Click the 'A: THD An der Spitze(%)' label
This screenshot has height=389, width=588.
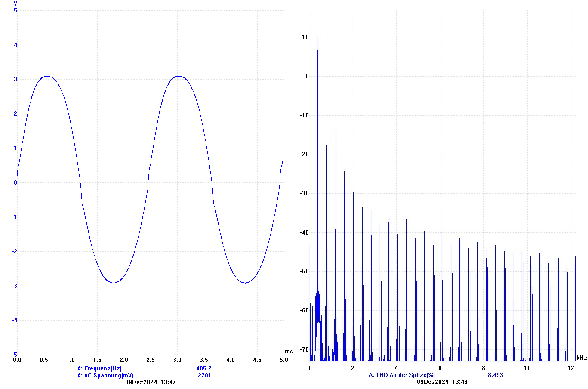point(402,375)
